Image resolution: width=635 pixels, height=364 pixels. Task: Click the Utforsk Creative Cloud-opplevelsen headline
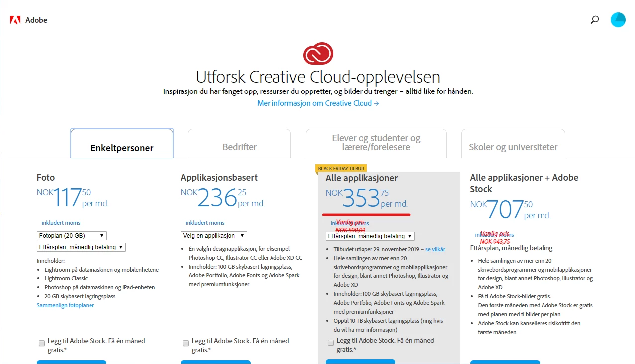click(x=318, y=77)
